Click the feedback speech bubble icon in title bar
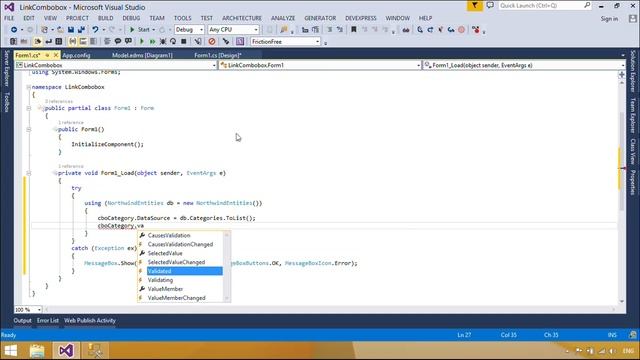Screen dimensions: 640x360 pyautogui.click(x=490, y=6)
